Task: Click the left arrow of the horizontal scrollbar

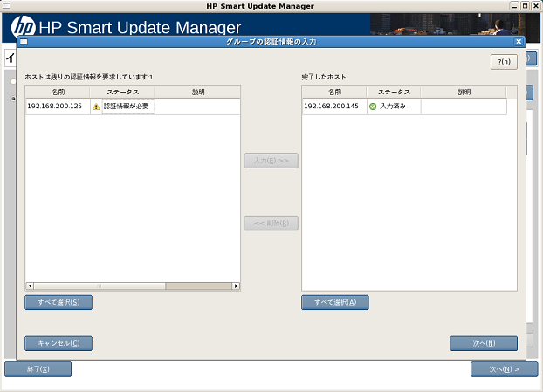Action: tap(30, 285)
